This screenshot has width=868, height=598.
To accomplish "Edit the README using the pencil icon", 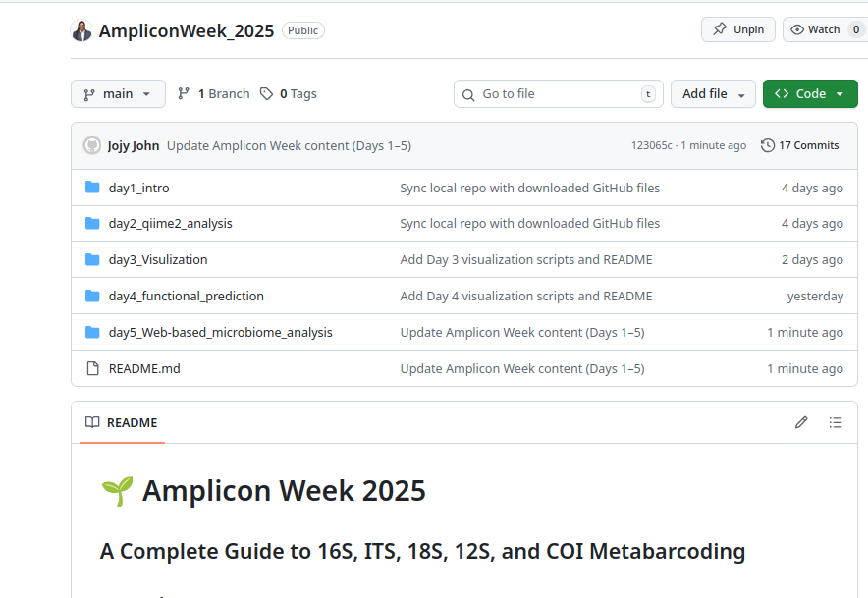I will point(801,421).
